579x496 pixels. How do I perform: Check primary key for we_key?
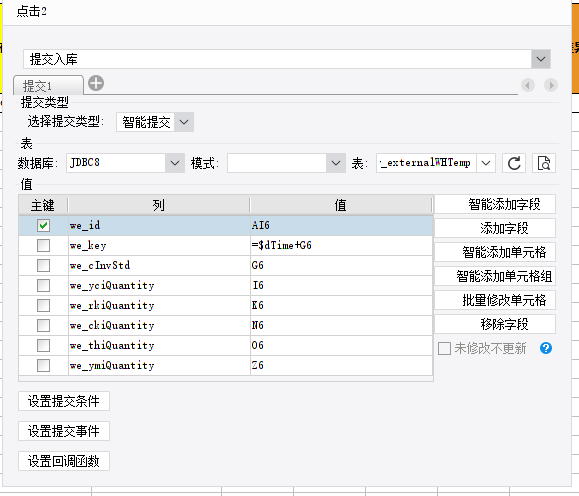(x=44, y=246)
